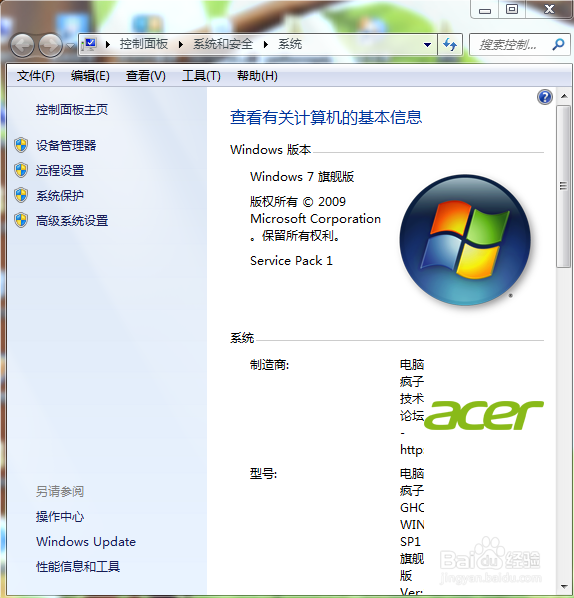The image size is (574, 598).
Task: Open 设备管理器 link
Action: [66, 145]
